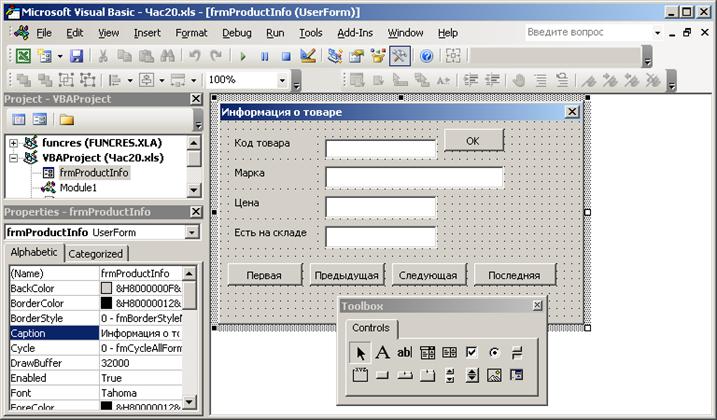Pick the CommandButton control in Toolbox
Image resolution: width=717 pixels, height=420 pixels.
(382, 376)
